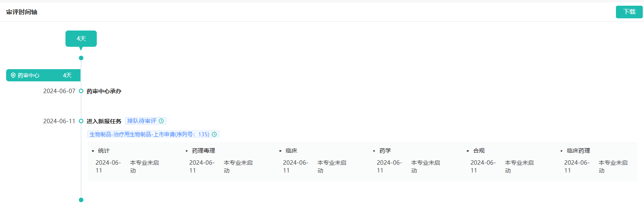Click 本专业未启动 status under 药理毒理
This screenshot has height=216, width=644.
click(238, 166)
